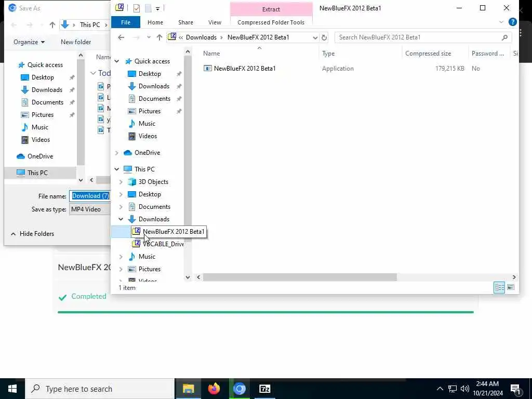This screenshot has width=532, height=399.
Task: Open the 7-Zip taskbar icon
Action: (x=264, y=389)
